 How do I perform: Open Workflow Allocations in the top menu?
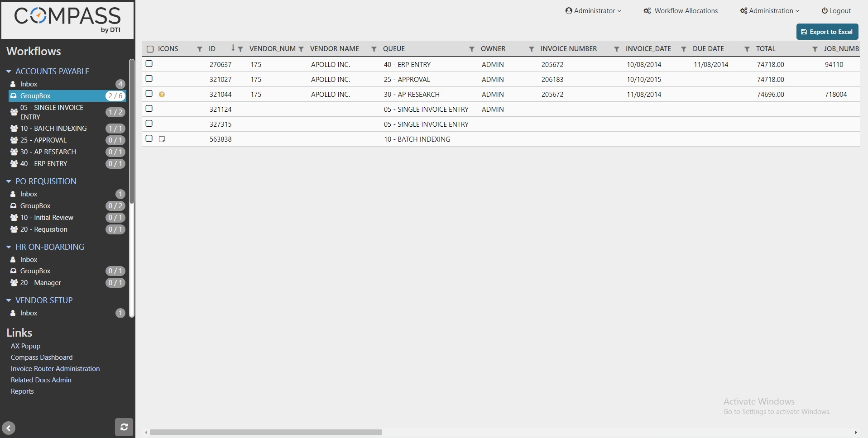(x=681, y=11)
